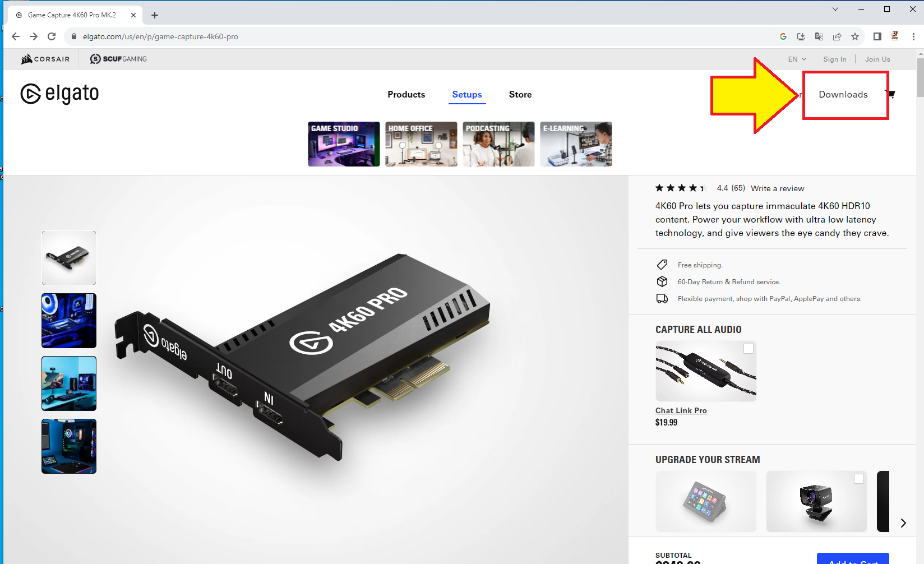Image resolution: width=924 pixels, height=564 pixels.
Task: Click the Elgato logo
Action: 59,94
